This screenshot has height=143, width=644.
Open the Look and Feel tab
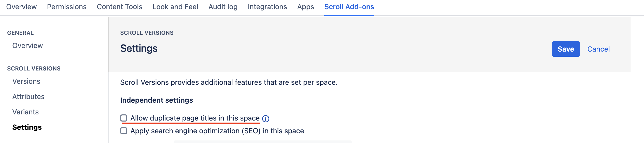(175, 7)
